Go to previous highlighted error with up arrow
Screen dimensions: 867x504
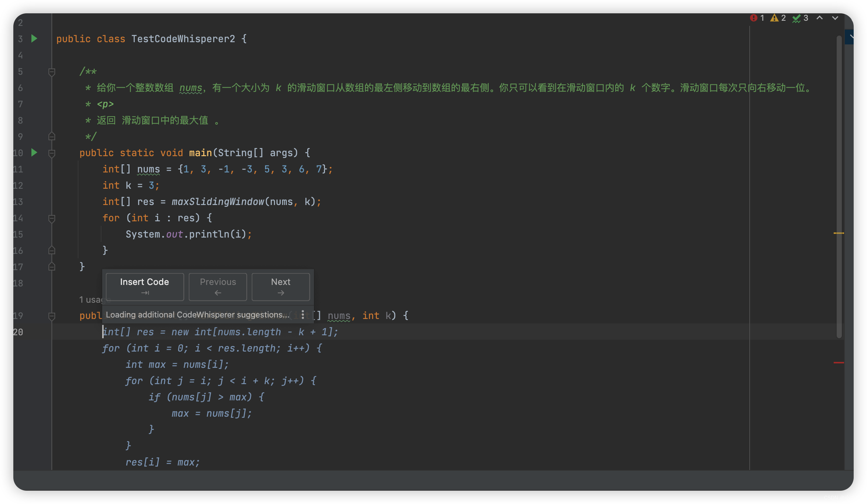pos(820,18)
